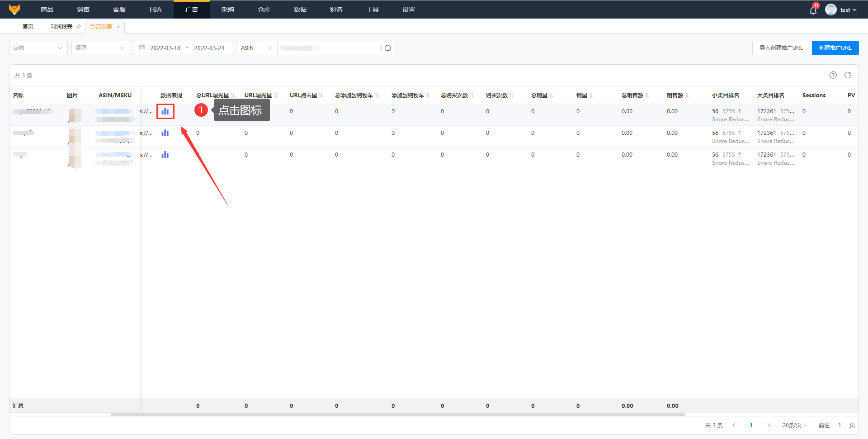Open the 渠道 dropdown
868x439 pixels.
101,48
